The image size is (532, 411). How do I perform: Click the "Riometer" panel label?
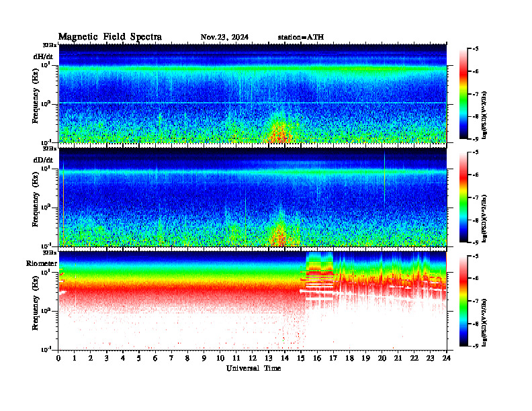click(42, 263)
